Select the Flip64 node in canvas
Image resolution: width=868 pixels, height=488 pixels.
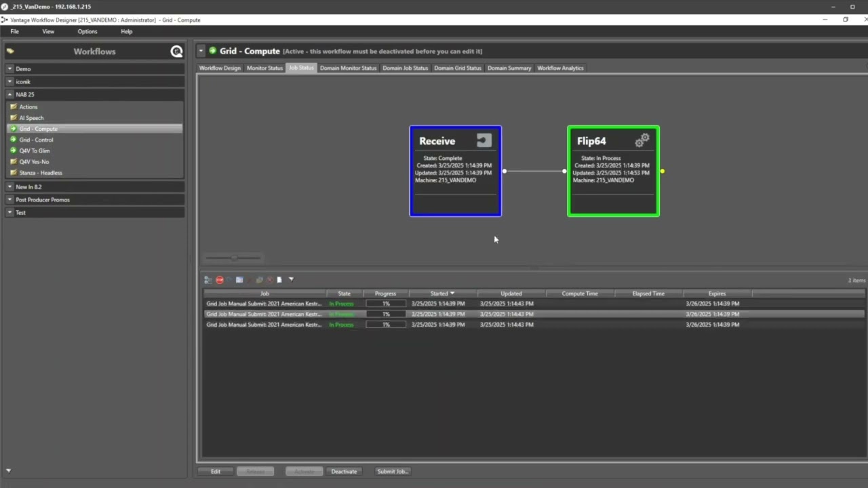[613, 171]
